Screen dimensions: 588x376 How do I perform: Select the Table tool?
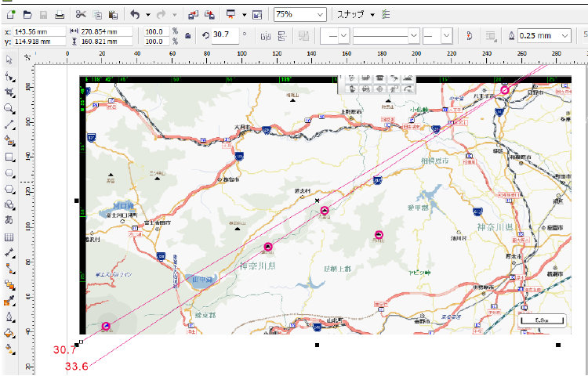[x=9, y=237]
